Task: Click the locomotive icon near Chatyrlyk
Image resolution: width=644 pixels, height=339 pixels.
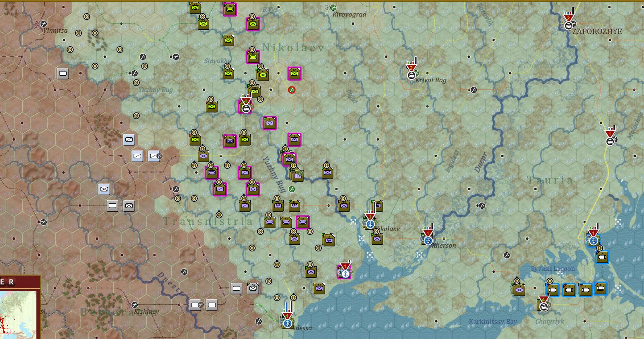Action: [543, 308]
